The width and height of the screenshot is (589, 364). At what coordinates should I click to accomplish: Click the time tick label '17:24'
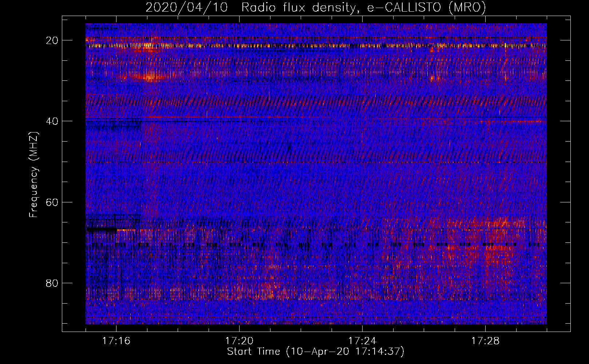tap(362, 341)
